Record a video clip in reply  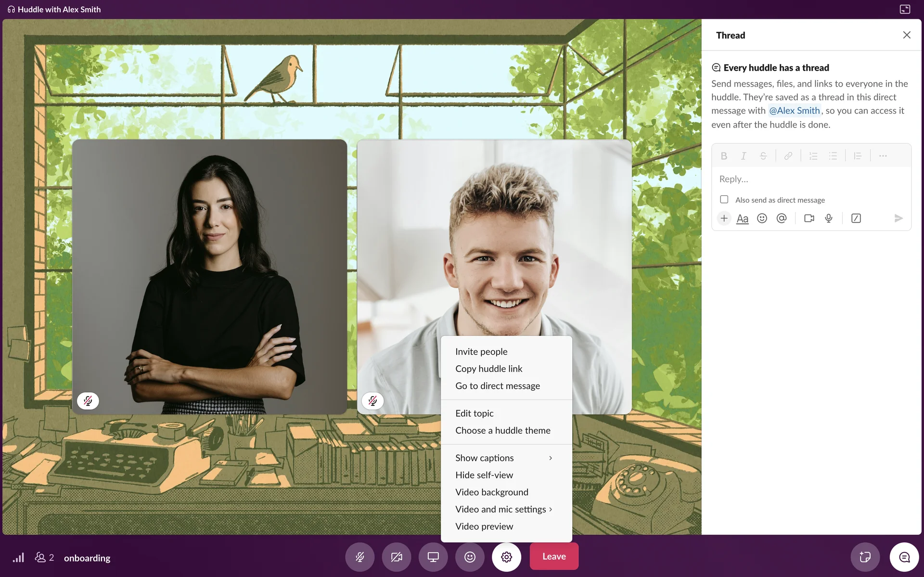(x=809, y=218)
